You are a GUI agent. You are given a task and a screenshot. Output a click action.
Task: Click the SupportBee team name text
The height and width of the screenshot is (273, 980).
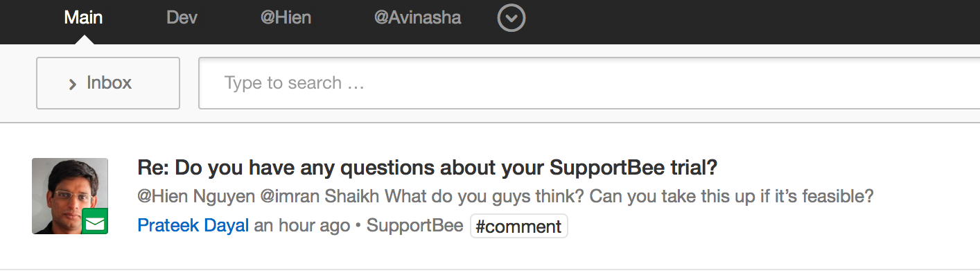[414, 226]
